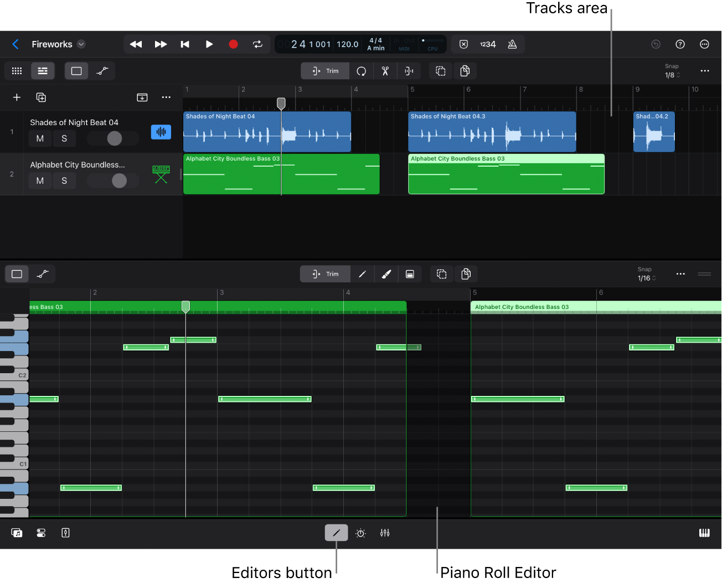Select the Loop tool in tracks toolbar
Screen dimensions: 722x588
pos(362,71)
